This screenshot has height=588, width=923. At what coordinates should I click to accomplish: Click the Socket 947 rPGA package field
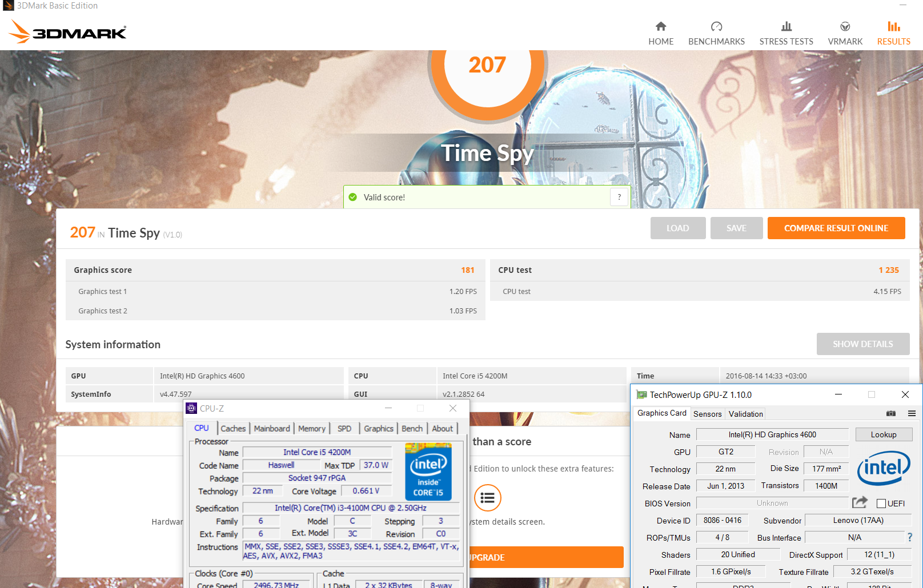tap(317, 478)
